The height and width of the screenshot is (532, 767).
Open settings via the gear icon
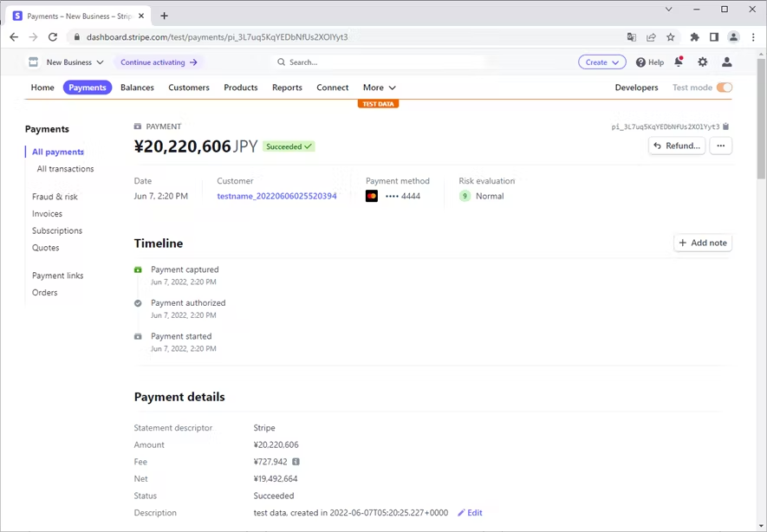click(703, 62)
